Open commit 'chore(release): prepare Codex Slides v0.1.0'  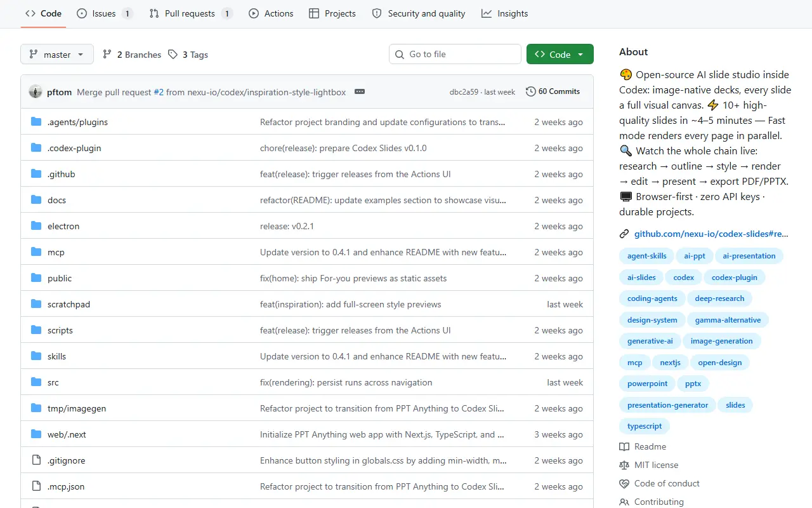coord(343,148)
